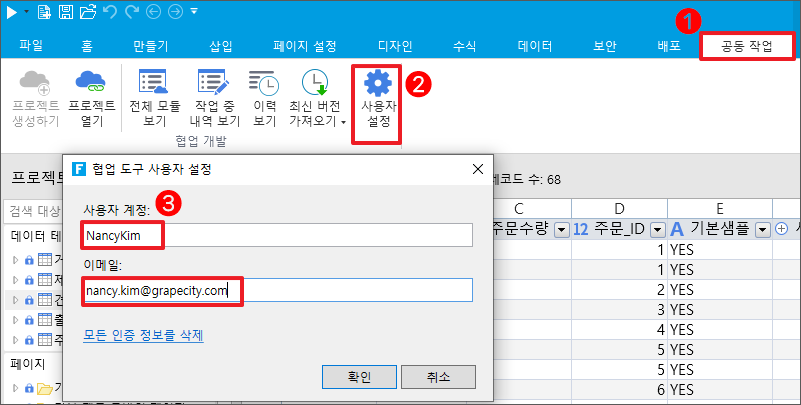
Task: Click the 취소 button in dialog
Action: coord(438,376)
